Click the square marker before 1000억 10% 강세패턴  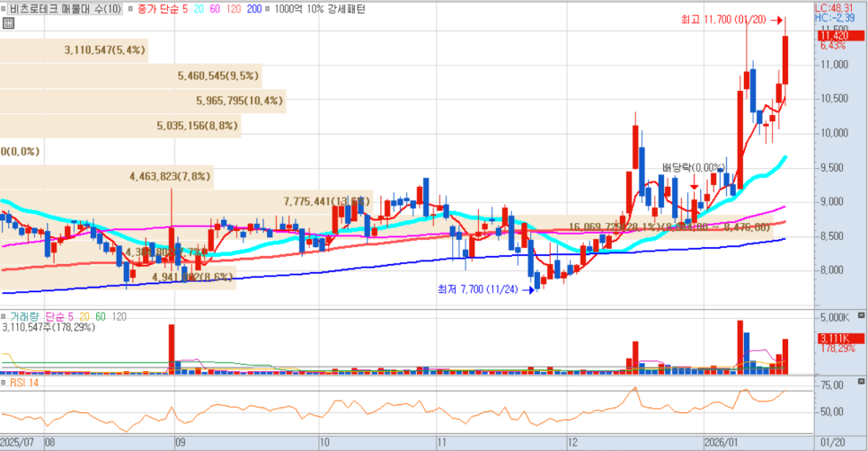coord(268,9)
